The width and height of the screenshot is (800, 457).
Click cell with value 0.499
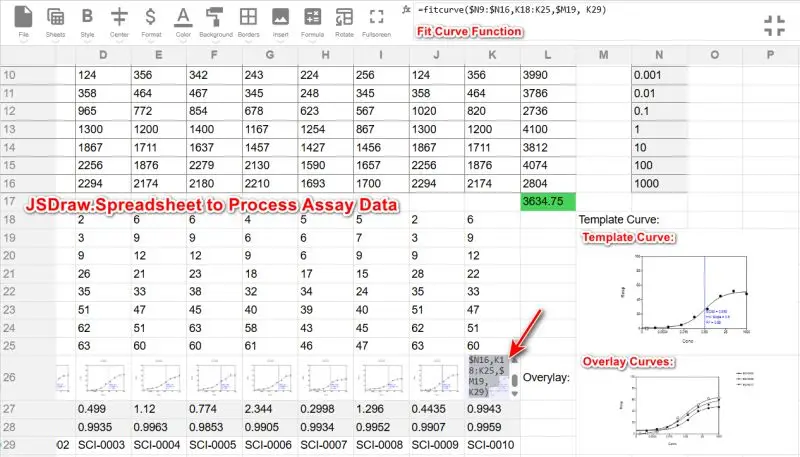[103, 409]
